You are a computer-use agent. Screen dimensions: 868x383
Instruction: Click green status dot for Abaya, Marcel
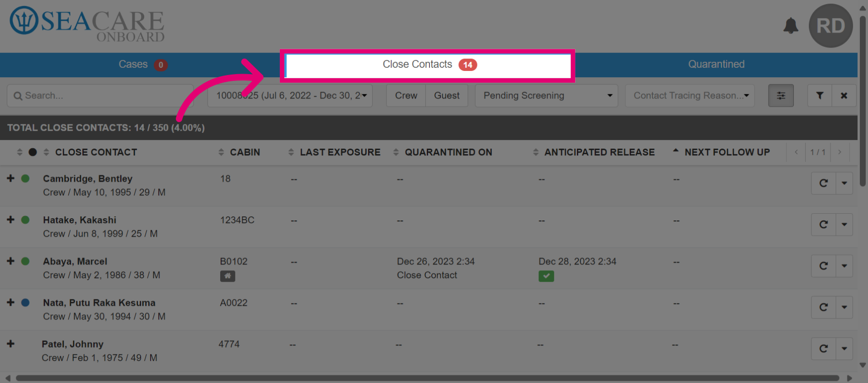click(25, 261)
